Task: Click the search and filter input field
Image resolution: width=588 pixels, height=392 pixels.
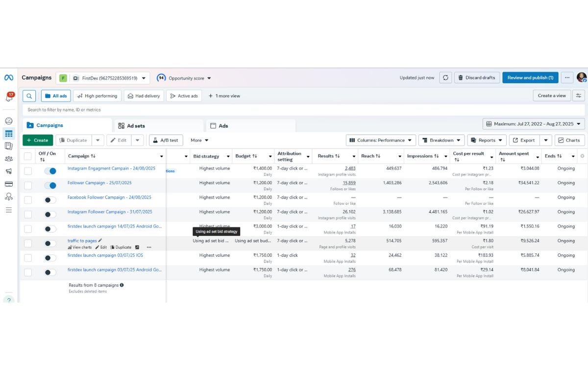Action: (x=294, y=110)
